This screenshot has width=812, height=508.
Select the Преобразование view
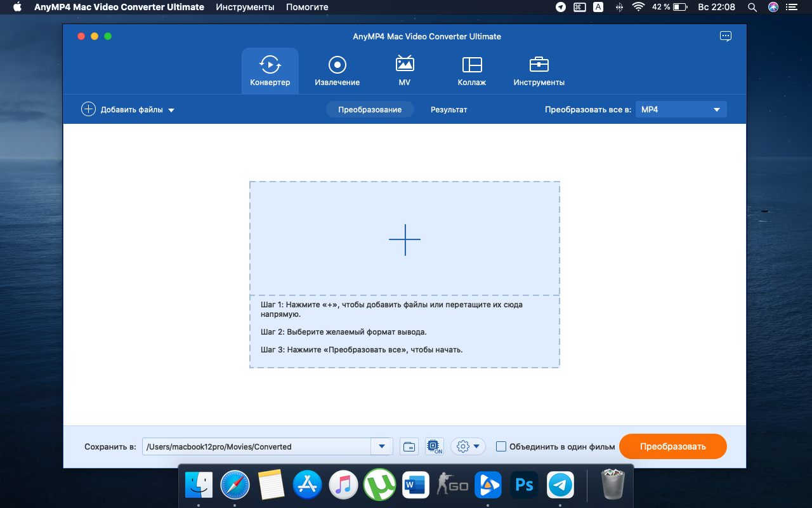tap(370, 109)
